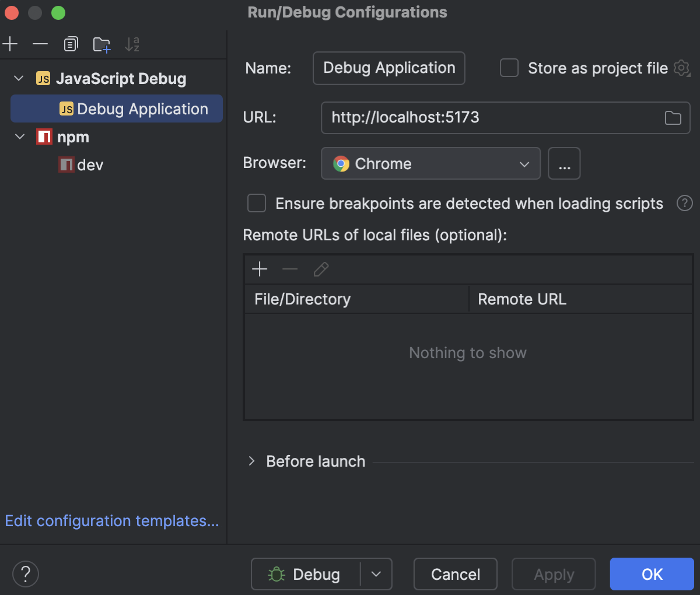Select the dev npm configuration
This screenshot has height=595, width=700.
click(88, 164)
